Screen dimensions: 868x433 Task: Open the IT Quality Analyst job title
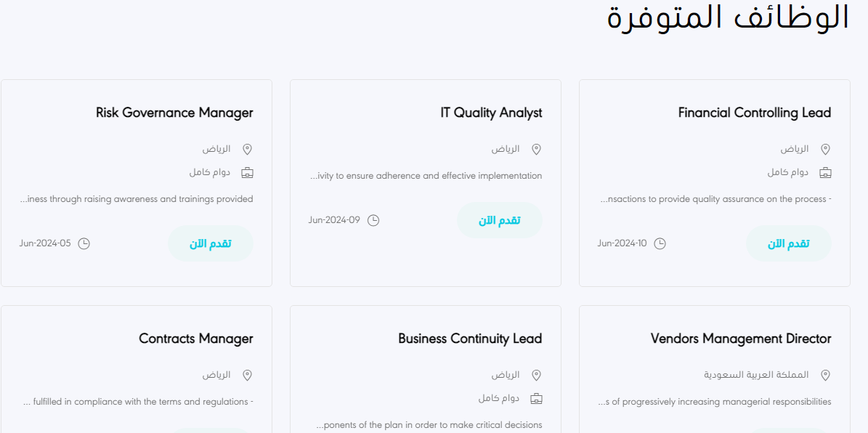point(491,113)
